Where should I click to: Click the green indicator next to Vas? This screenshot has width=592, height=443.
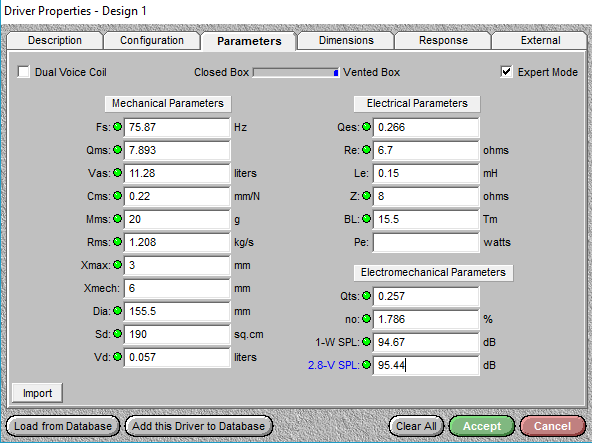point(117,173)
